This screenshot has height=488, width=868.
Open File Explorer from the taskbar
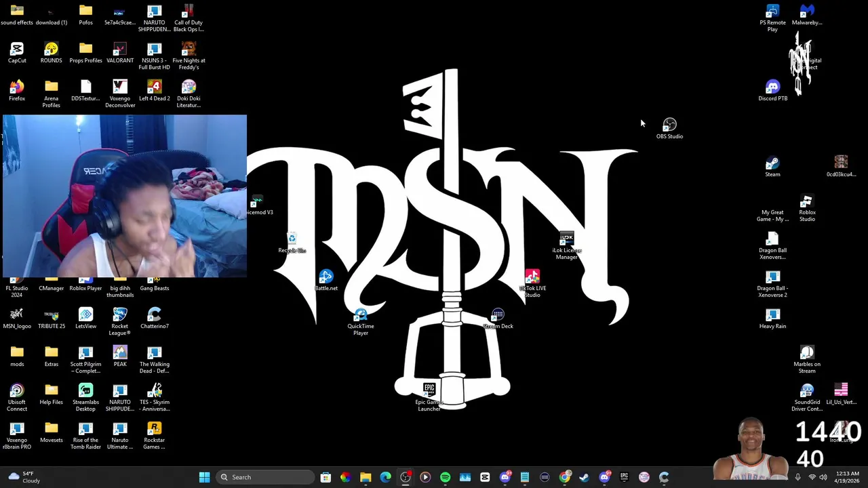pyautogui.click(x=366, y=477)
